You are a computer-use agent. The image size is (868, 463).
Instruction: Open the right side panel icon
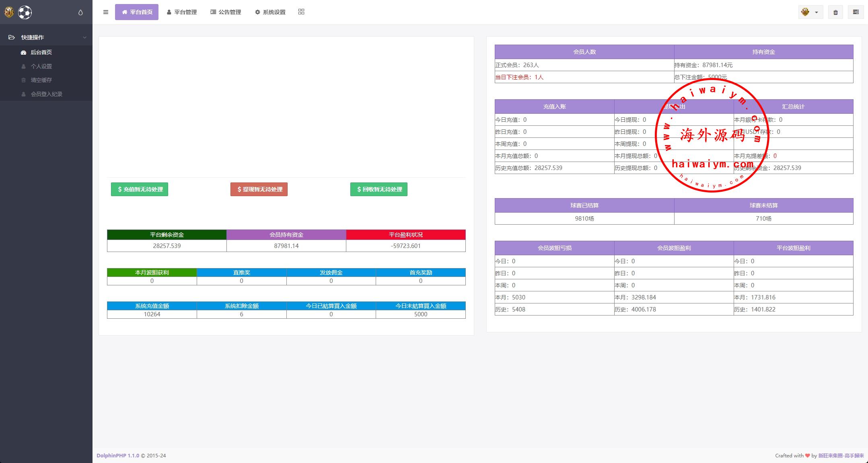click(856, 12)
